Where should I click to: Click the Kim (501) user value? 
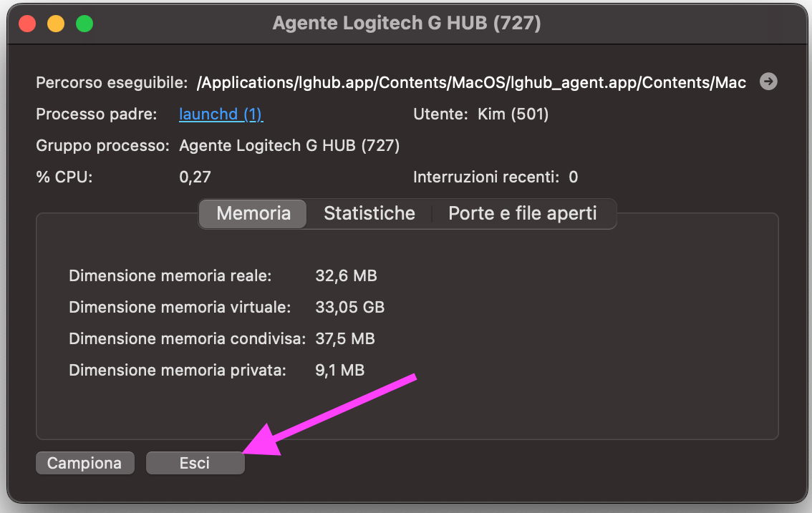point(513,114)
